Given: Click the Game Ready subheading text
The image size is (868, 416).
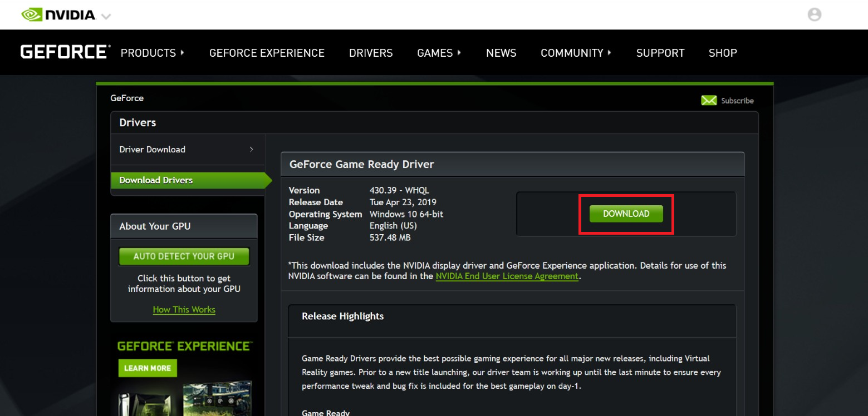Looking at the screenshot, I should (326, 413).
